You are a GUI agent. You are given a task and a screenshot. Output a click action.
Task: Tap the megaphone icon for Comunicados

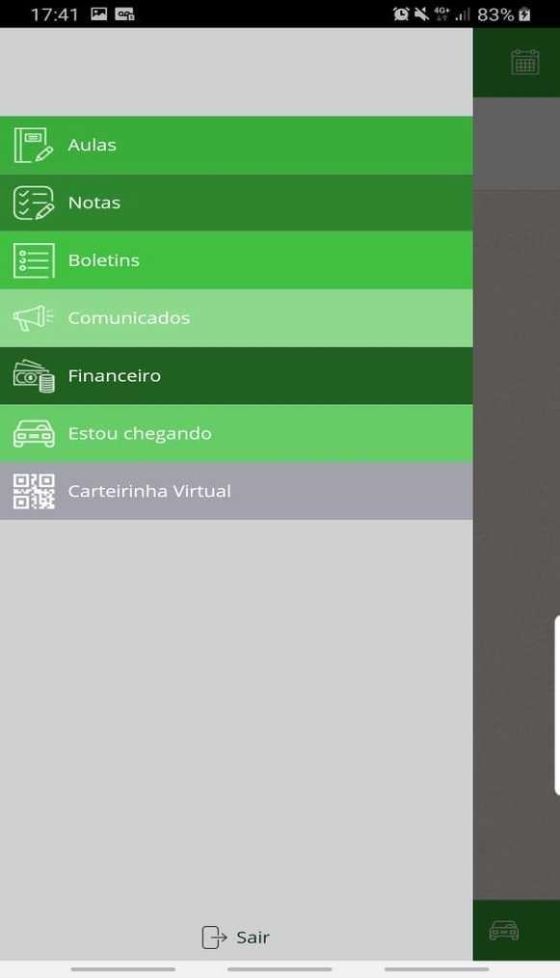click(33, 318)
